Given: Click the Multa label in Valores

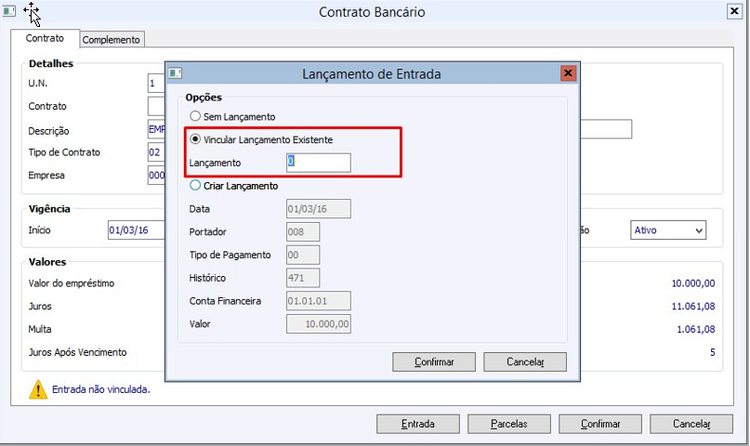Looking at the screenshot, I should (x=40, y=329).
